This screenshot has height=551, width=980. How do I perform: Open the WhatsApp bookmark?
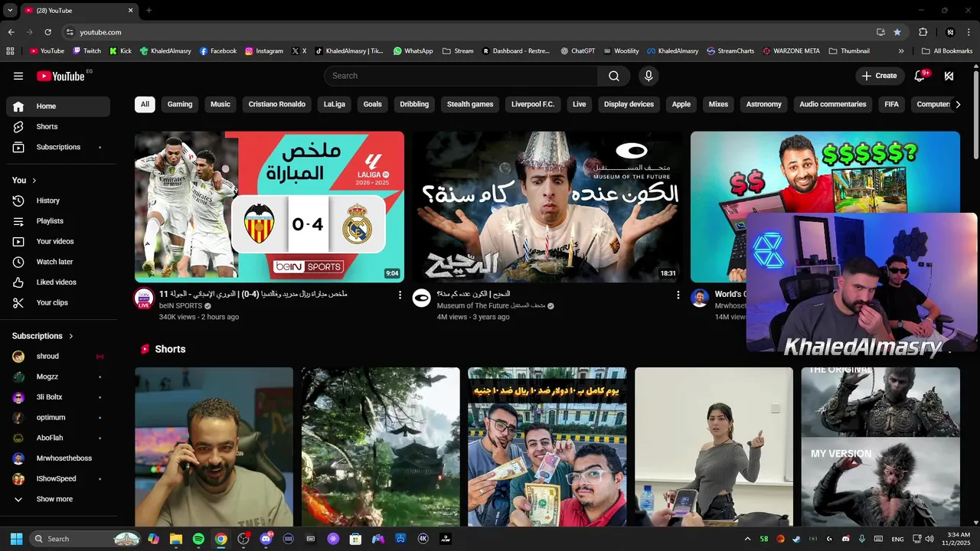[413, 51]
